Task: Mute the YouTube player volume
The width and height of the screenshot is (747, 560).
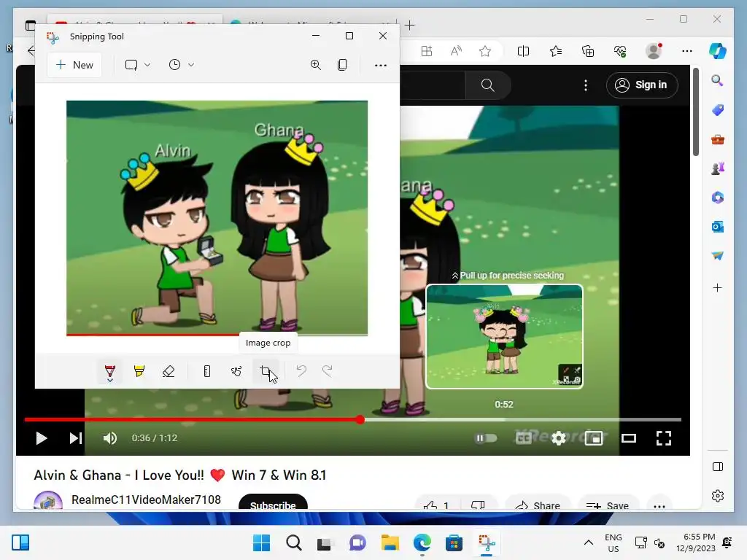Action: [x=110, y=438]
